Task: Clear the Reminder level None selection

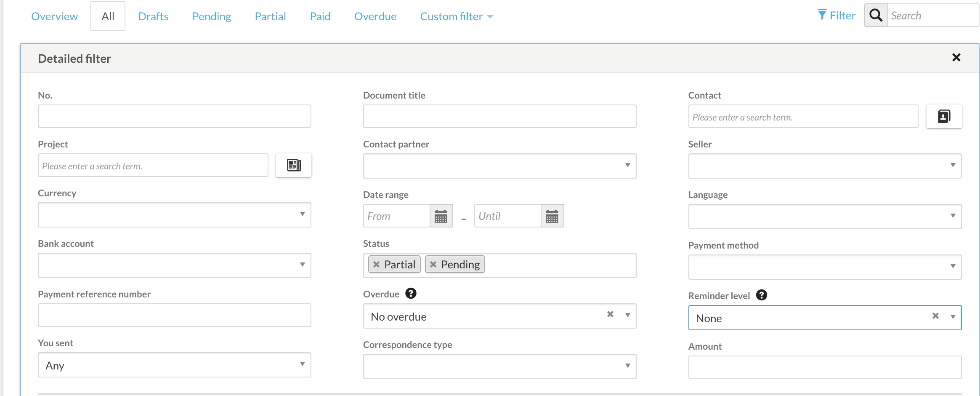Action: click(x=935, y=316)
